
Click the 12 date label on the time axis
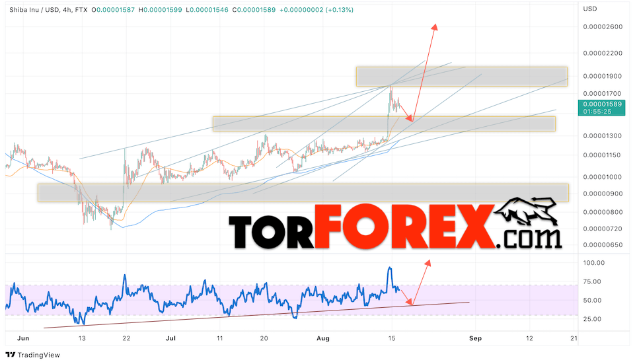(x=530, y=338)
